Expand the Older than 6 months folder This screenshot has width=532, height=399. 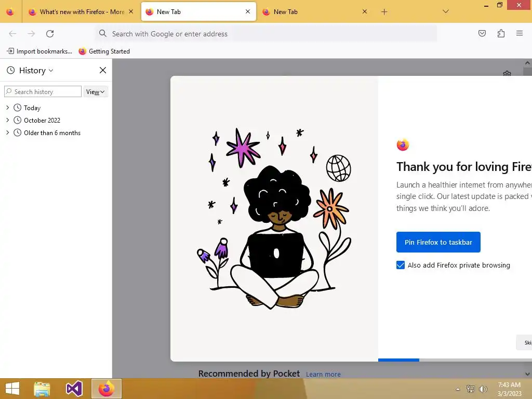pyautogui.click(x=7, y=132)
